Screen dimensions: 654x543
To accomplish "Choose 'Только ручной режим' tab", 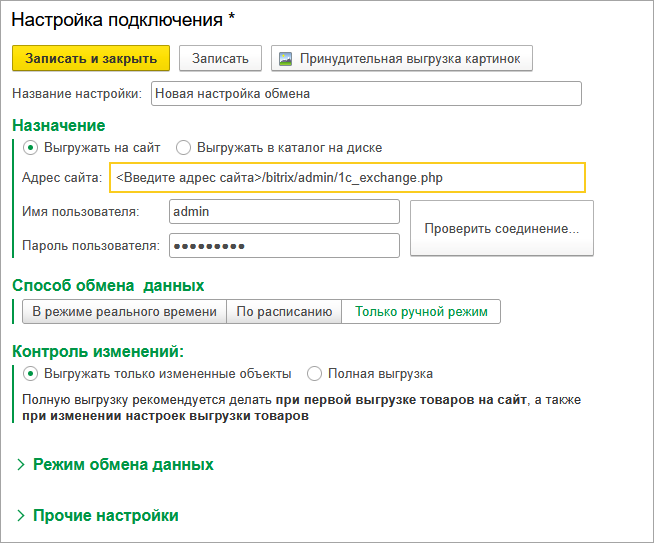I will click(421, 311).
